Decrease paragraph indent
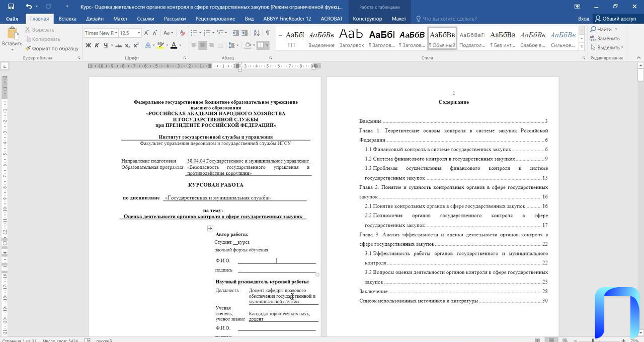 click(x=237, y=33)
